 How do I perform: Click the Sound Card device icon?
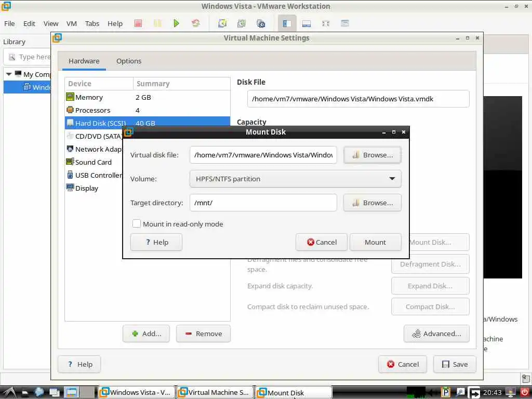point(70,162)
